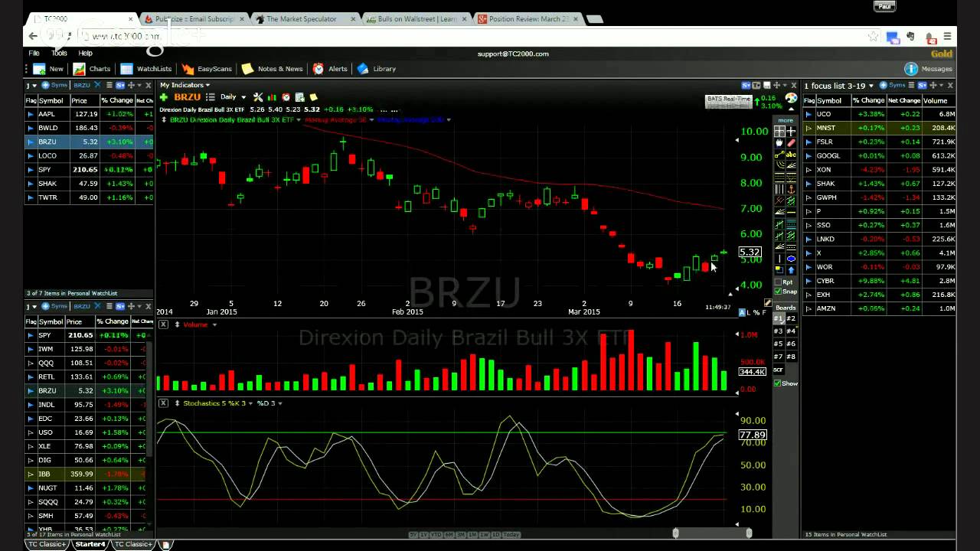
Task: Select the crosshair pointer tool
Action: [791, 132]
